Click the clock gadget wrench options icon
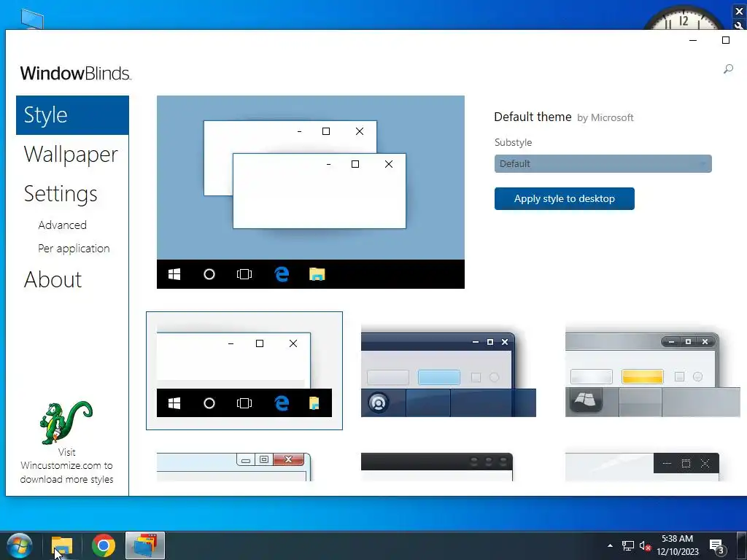 (740, 26)
